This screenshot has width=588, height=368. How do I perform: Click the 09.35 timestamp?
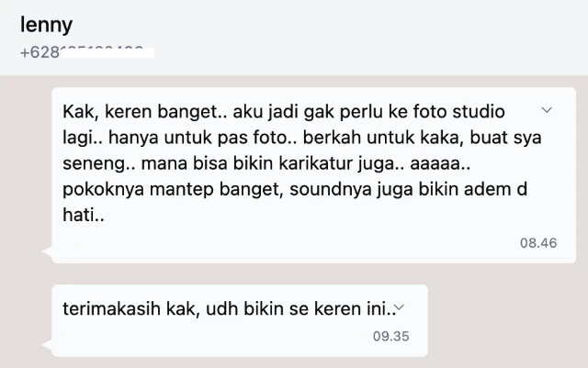pos(390,336)
